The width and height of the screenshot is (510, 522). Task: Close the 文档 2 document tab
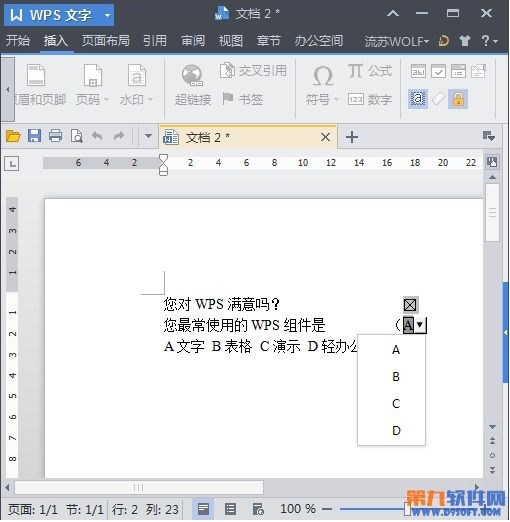(x=326, y=137)
